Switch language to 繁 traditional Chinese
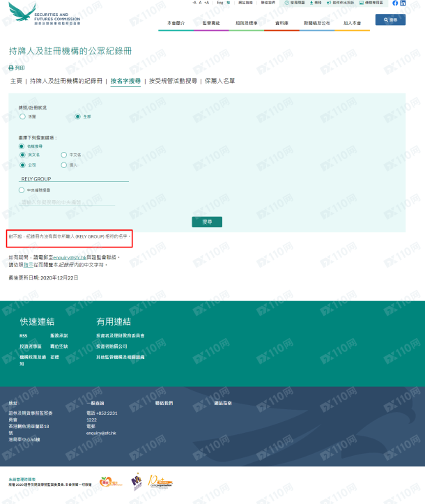The image size is (425, 504). click(229, 3)
